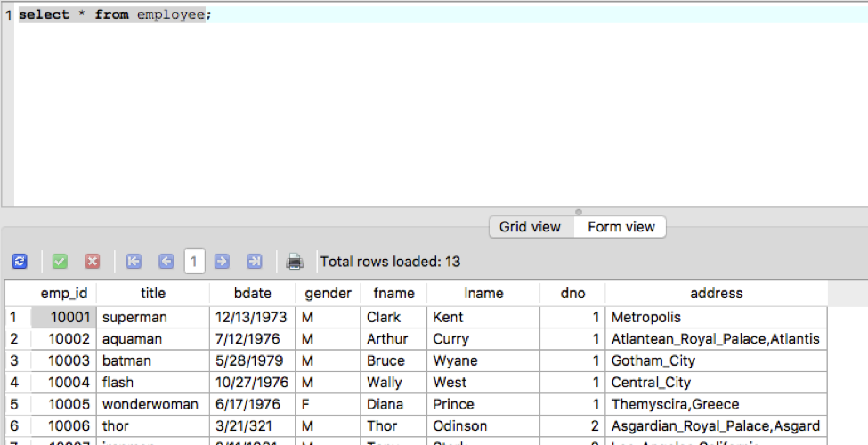
Task: Sort by emp_id column header
Action: click(x=64, y=294)
